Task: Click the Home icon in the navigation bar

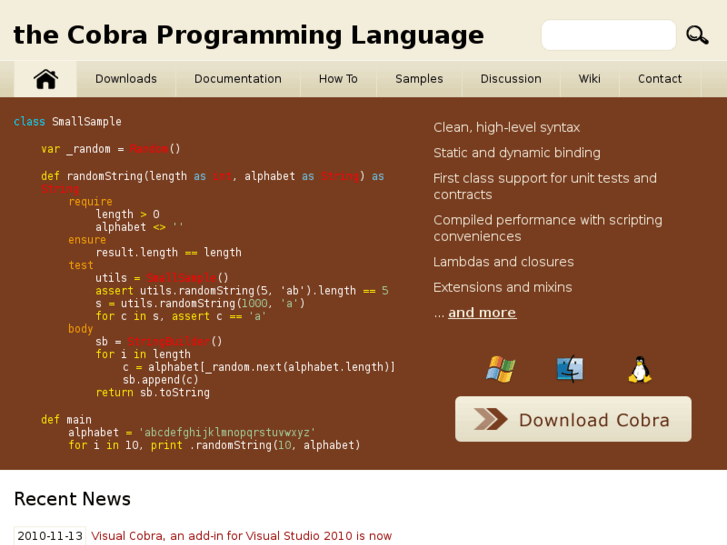Action: point(45,79)
